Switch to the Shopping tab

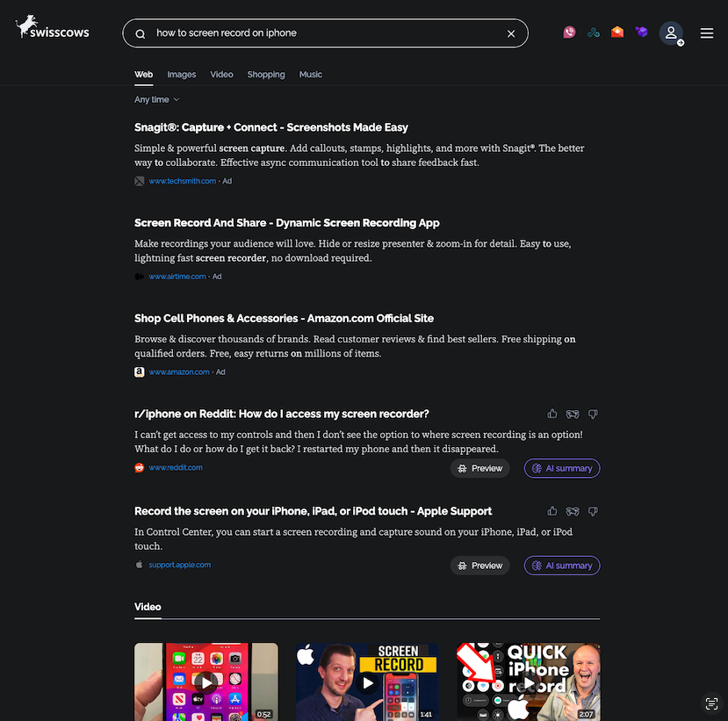266,75
